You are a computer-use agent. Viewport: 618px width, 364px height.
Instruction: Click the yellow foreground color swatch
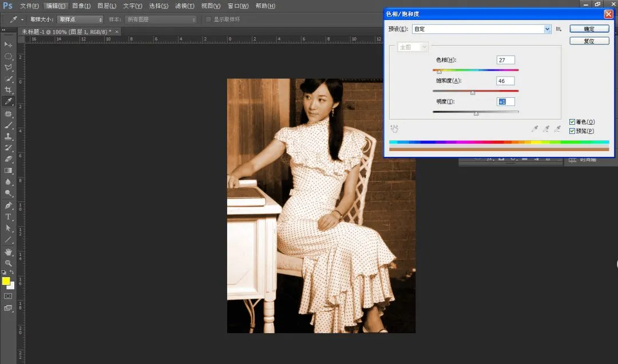tap(6, 281)
